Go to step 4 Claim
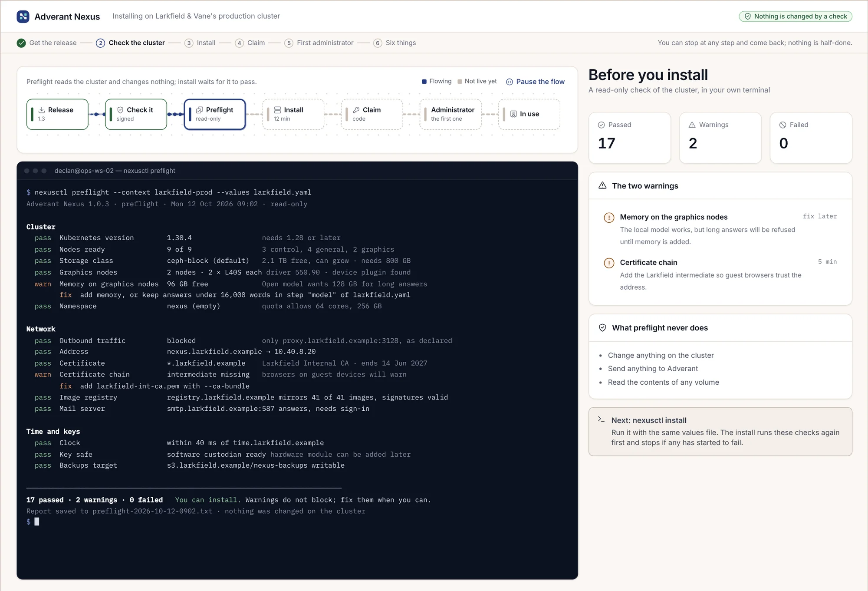 [x=250, y=43]
